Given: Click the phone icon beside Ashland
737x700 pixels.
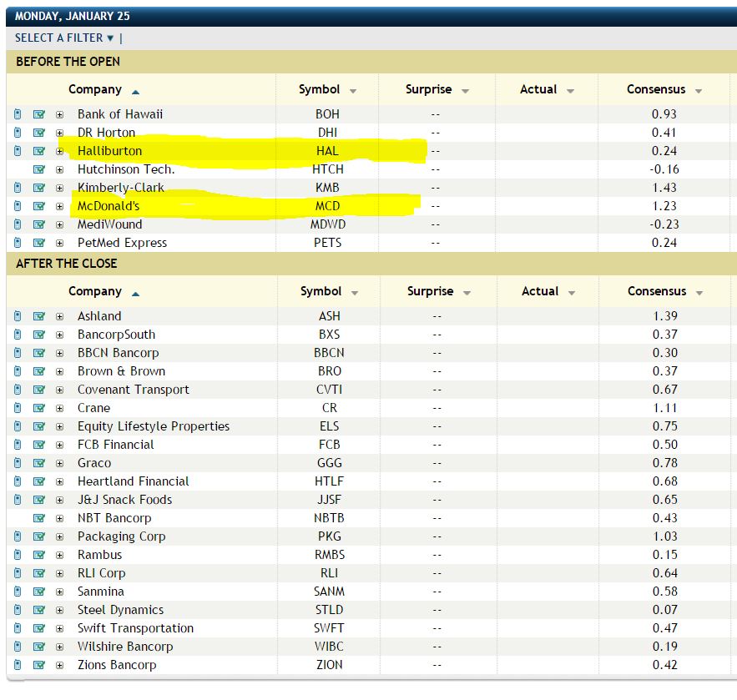Looking at the screenshot, I should pyautogui.click(x=18, y=316).
